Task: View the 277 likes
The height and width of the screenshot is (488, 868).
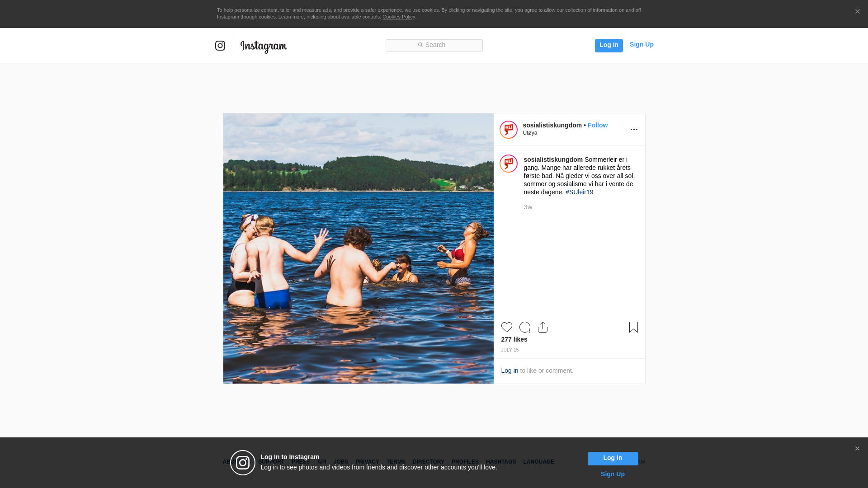Action: (514, 339)
